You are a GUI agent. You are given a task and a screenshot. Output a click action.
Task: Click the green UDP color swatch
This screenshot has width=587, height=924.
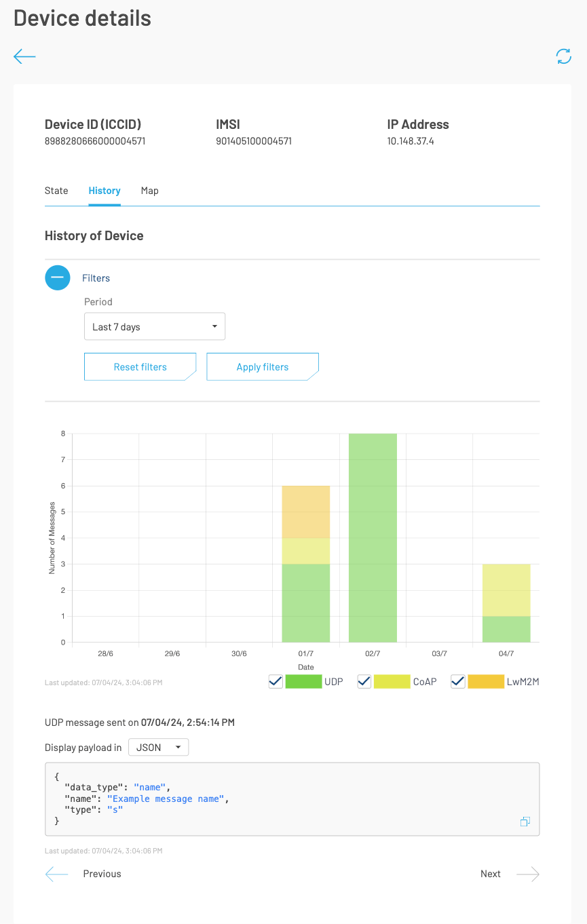303,682
